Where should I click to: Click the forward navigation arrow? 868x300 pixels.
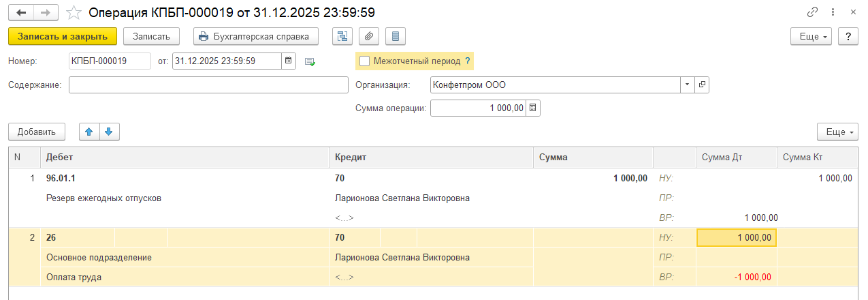pos(46,12)
